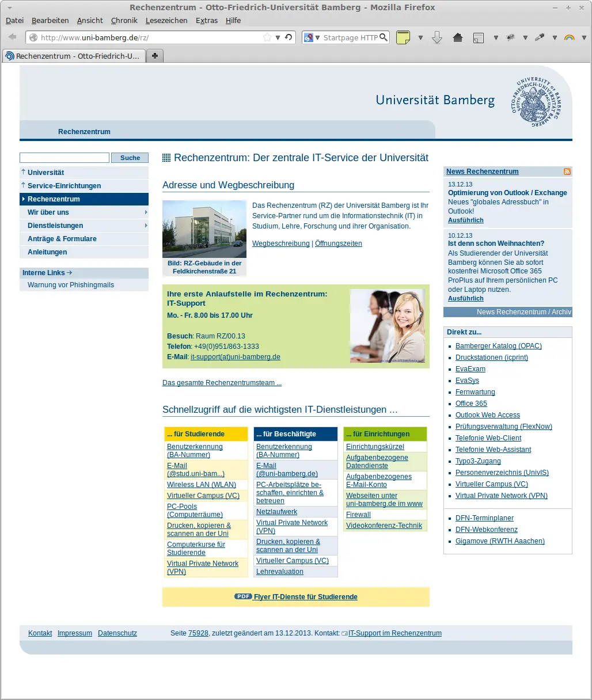
Task: Click the RZ building photo thumbnail
Action: [x=204, y=229]
